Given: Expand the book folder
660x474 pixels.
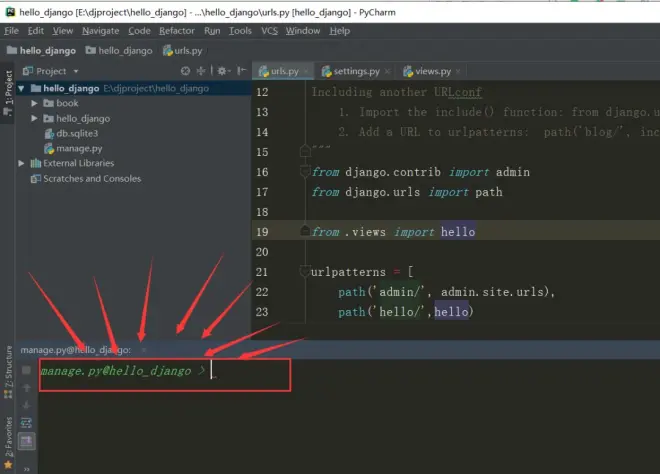Looking at the screenshot, I should pyautogui.click(x=34, y=103).
